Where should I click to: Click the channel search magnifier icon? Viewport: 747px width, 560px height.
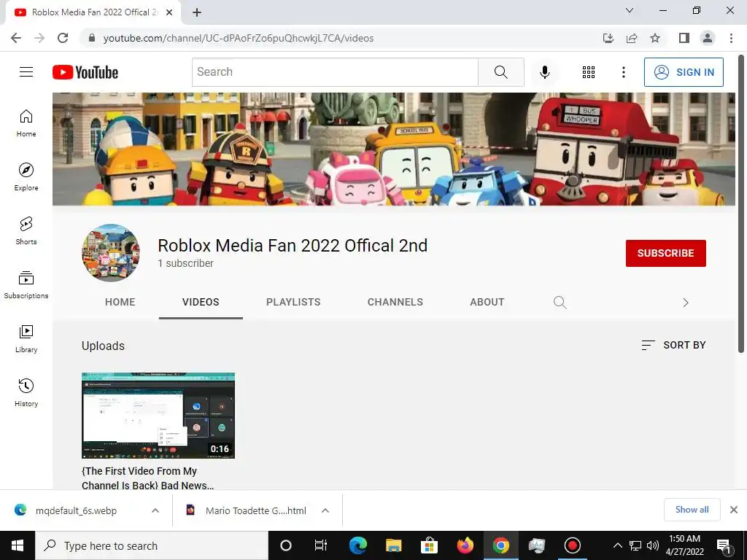pos(560,303)
